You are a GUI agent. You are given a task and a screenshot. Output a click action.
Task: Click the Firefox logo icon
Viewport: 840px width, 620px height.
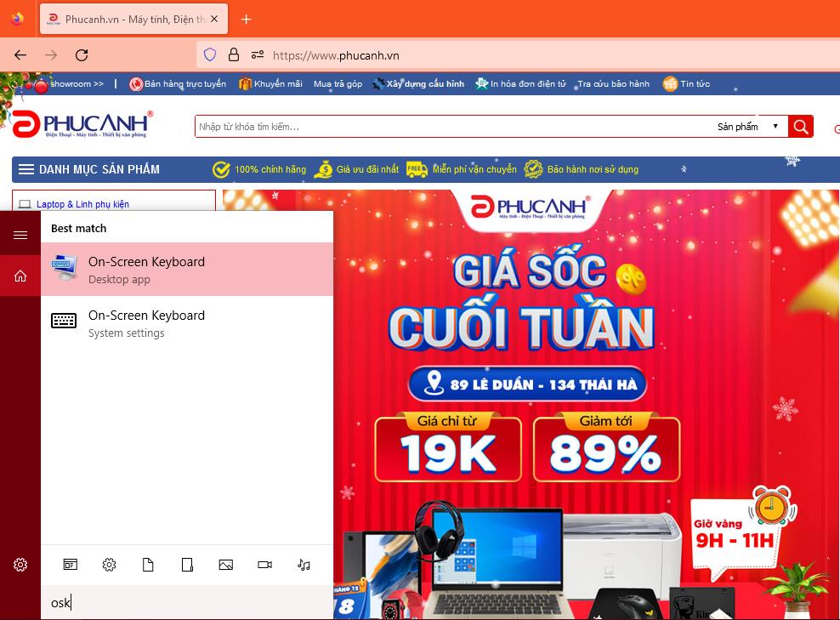point(17,19)
